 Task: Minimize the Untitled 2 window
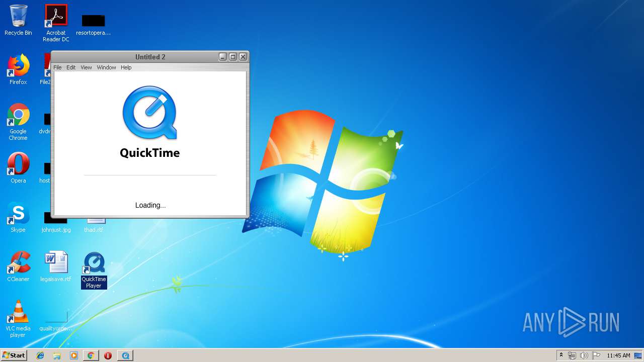223,57
